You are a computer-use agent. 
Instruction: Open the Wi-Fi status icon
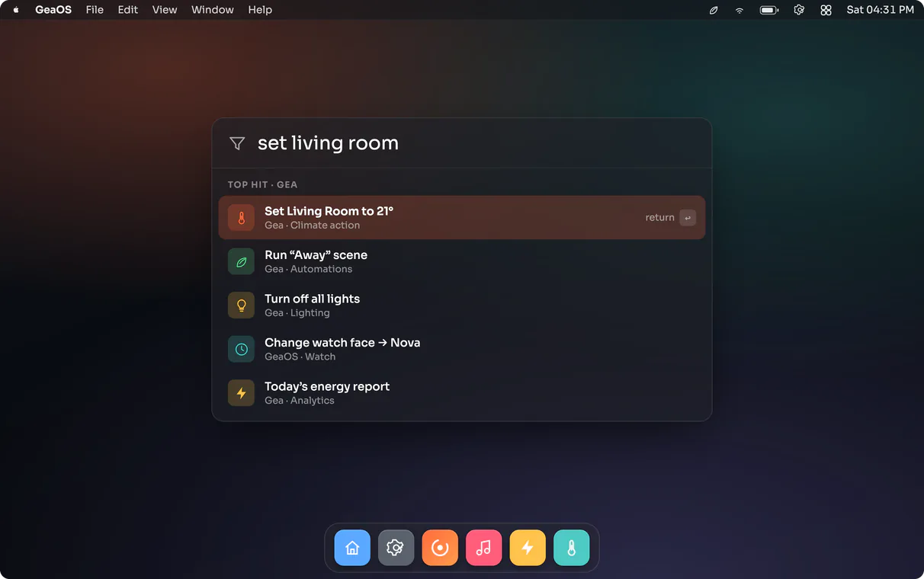(739, 10)
